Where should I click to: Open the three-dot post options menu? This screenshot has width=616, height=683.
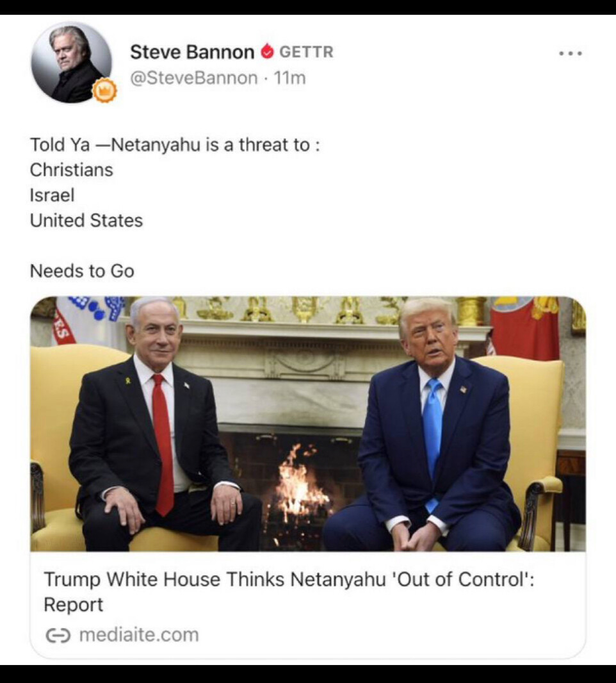click(571, 54)
